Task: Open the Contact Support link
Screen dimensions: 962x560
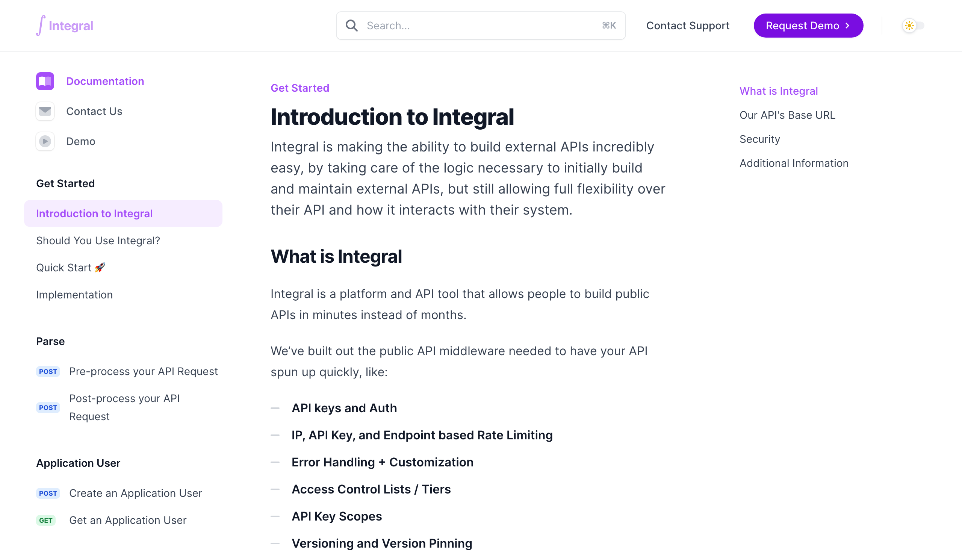Action: (x=688, y=26)
